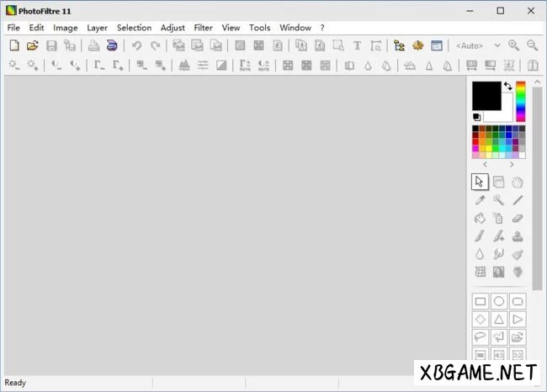Select the Pipette eyedropper tool
Screen dimensions: 547x392
point(480,200)
